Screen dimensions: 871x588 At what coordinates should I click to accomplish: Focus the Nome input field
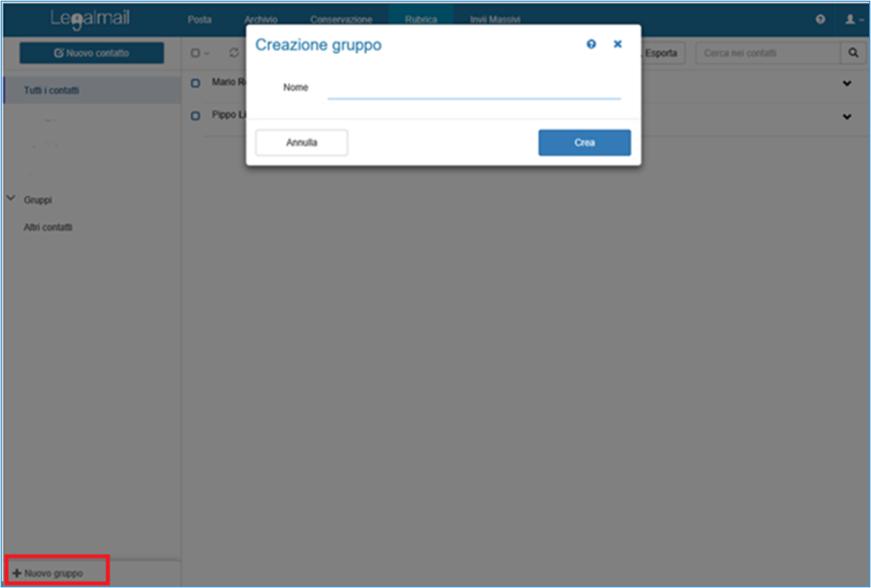coord(473,88)
